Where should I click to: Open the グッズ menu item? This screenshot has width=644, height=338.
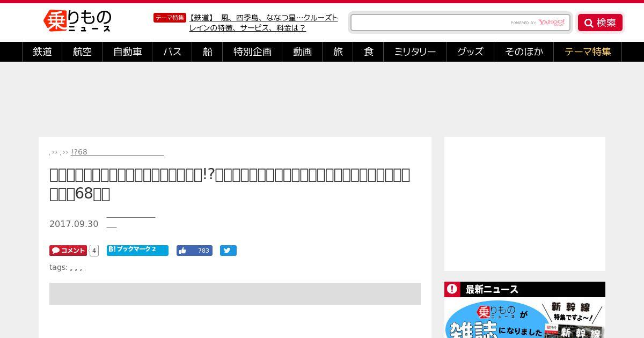pos(470,52)
